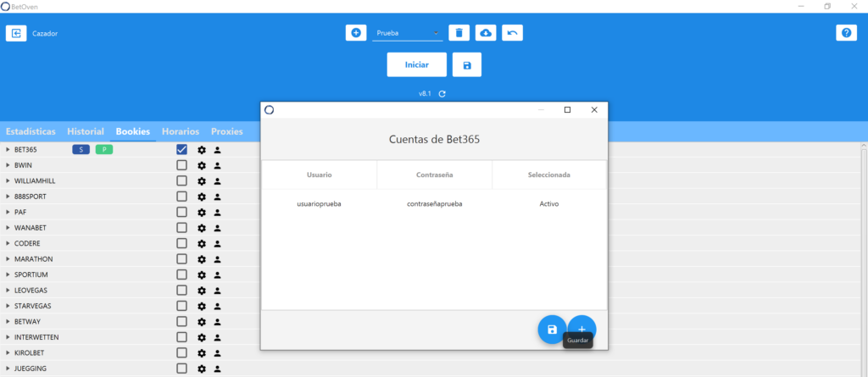Open accounts person icon for LEOVEGAS
This screenshot has width=868, height=377.
point(218,290)
